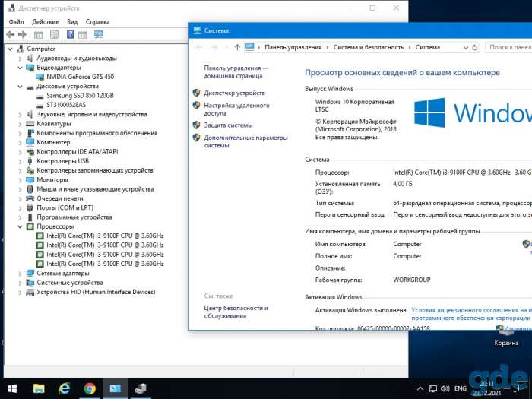Click the control panel search field

click(508, 47)
